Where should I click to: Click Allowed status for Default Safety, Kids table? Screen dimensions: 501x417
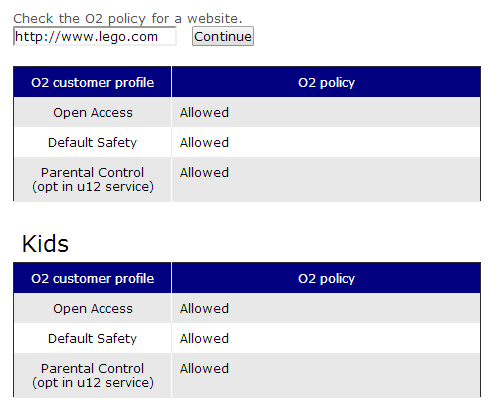[204, 339]
